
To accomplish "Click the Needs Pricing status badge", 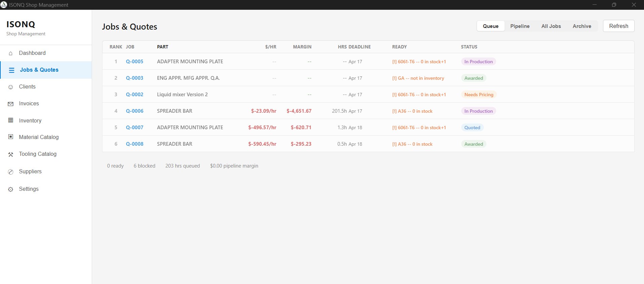I will tap(479, 95).
